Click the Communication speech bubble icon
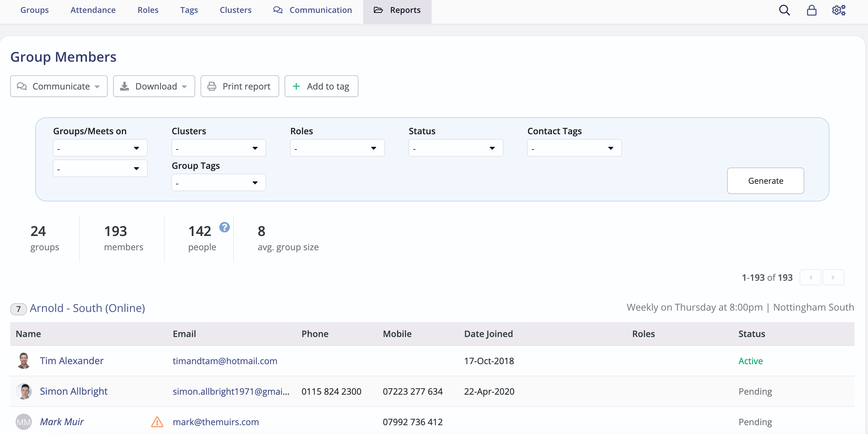The width and height of the screenshot is (868, 434). click(277, 10)
